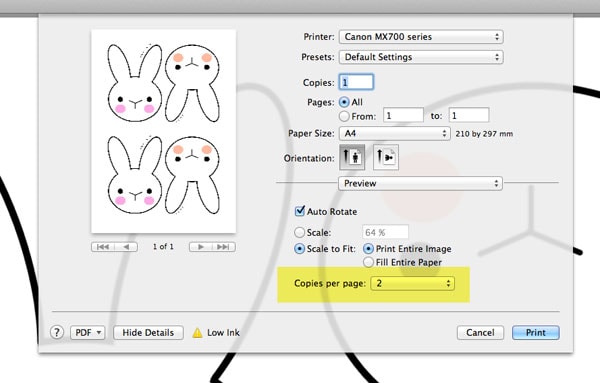This screenshot has width=600, height=383.
Task: Open the PDF menu button
Action: click(x=88, y=332)
